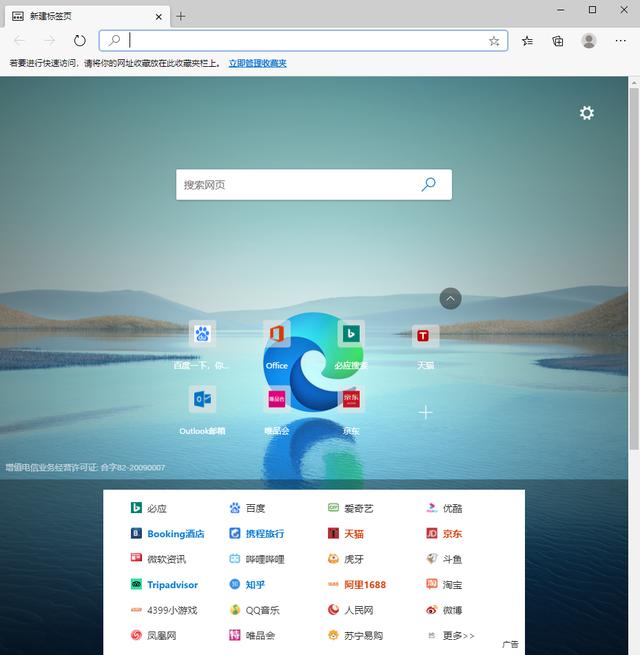The image size is (640, 655).
Task: Open the 凤凰网 link
Action: pyautogui.click(x=153, y=635)
